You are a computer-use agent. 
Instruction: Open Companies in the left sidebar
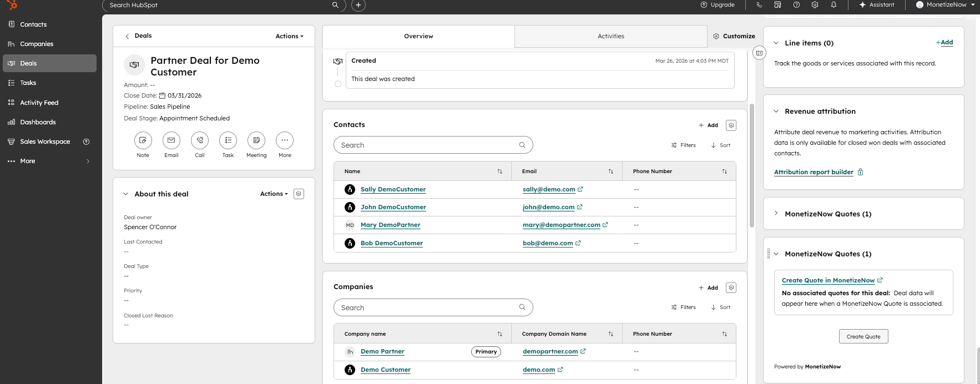point(49,44)
